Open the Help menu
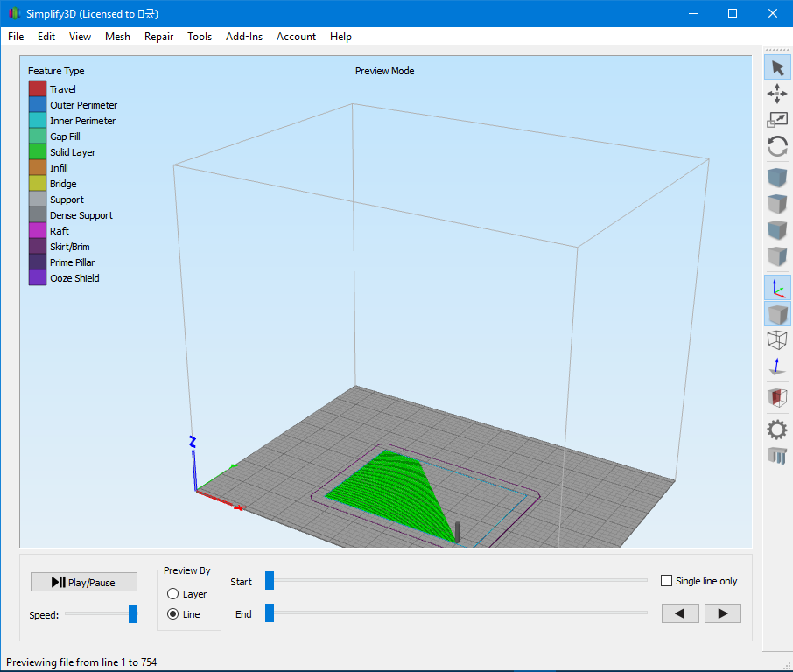 [x=340, y=37]
